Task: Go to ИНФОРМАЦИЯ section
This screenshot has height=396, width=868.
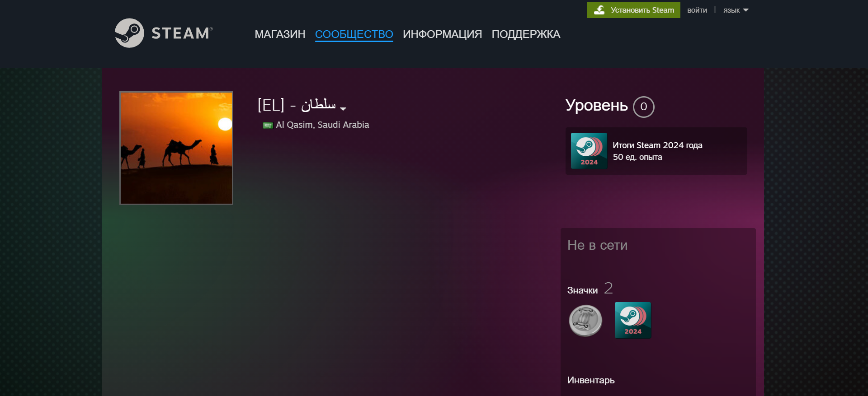Action: pos(442,34)
